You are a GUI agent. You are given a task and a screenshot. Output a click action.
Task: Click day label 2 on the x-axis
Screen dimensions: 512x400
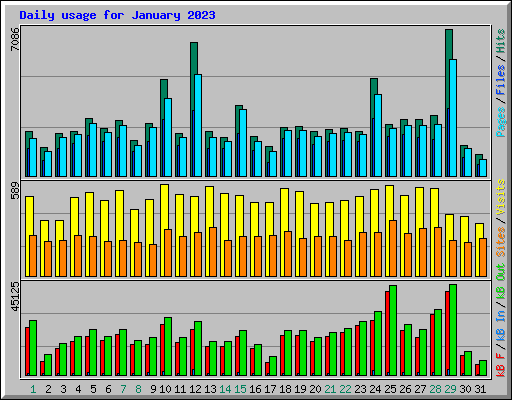tap(48, 389)
